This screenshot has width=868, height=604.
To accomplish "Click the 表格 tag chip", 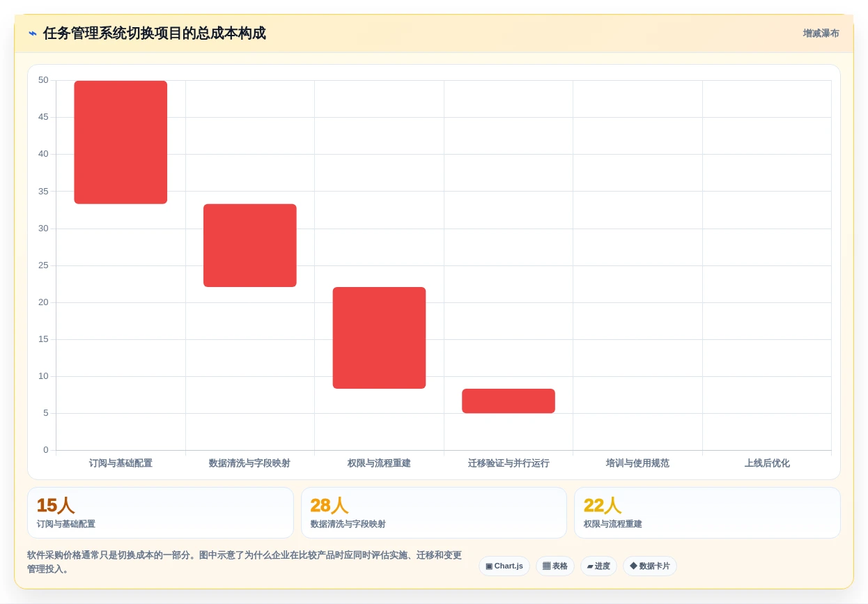I will tap(555, 566).
